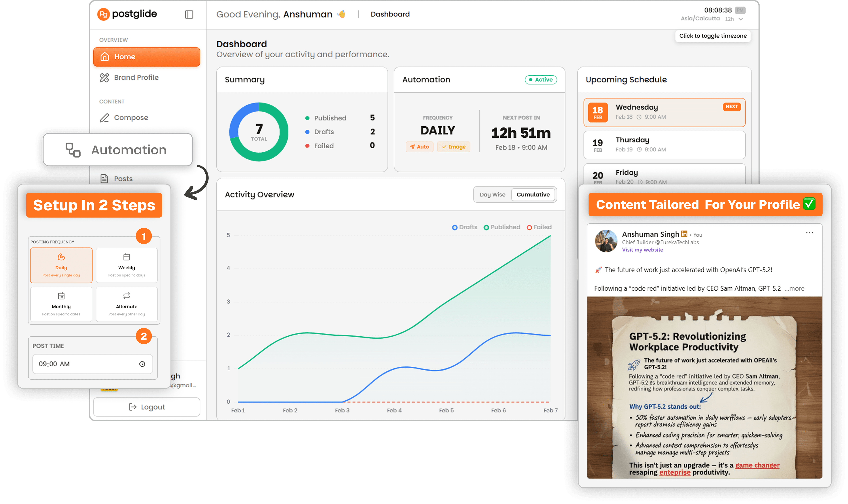Click the Brand Profile tools icon
Image resolution: width=848 pixels, height=504 pixels.
[104, 78]
